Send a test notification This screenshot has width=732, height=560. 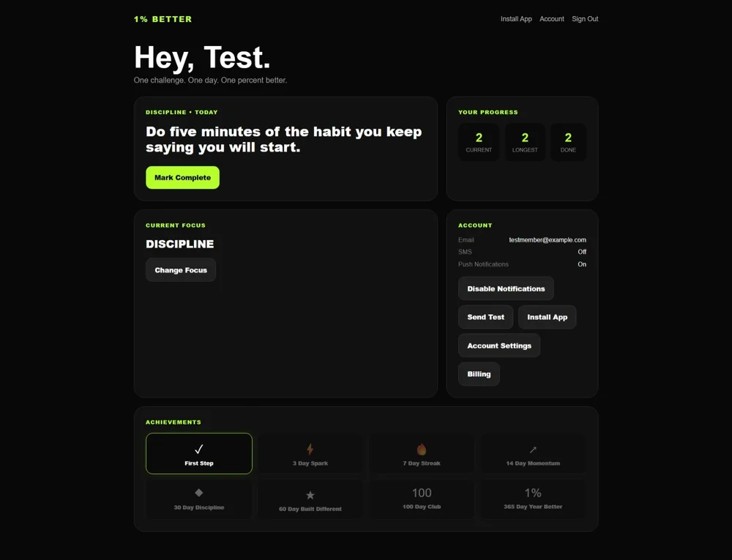coord(485,317)
